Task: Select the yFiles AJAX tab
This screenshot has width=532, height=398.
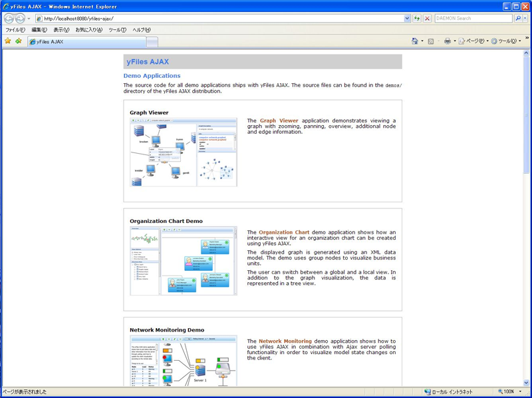Action: point(86,42)
